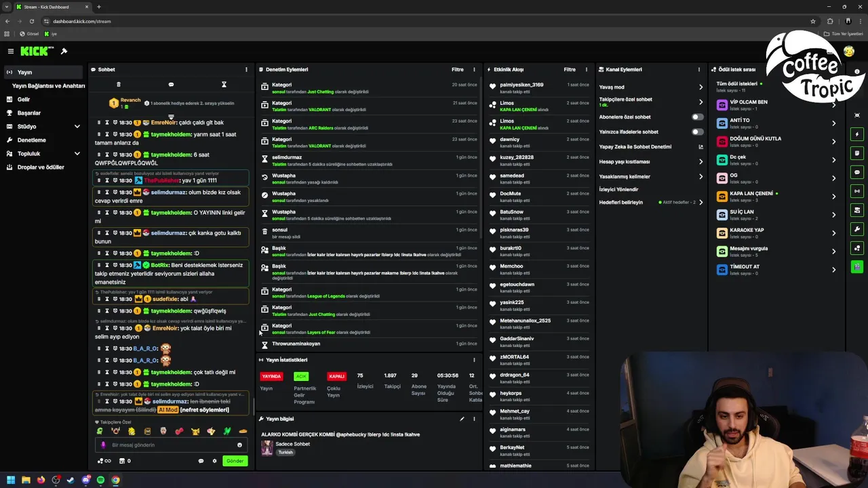Screen dimensions: 868x488
Task: Click the pin icon beside the Kick logo
Action: pyautogui.click(x=64, y=52)
